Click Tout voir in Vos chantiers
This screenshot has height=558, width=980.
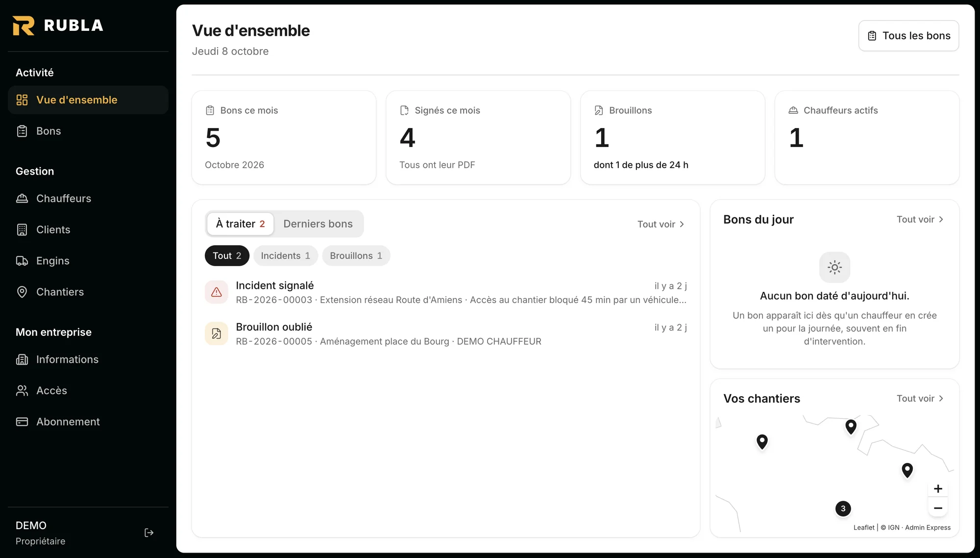[920, 399]
